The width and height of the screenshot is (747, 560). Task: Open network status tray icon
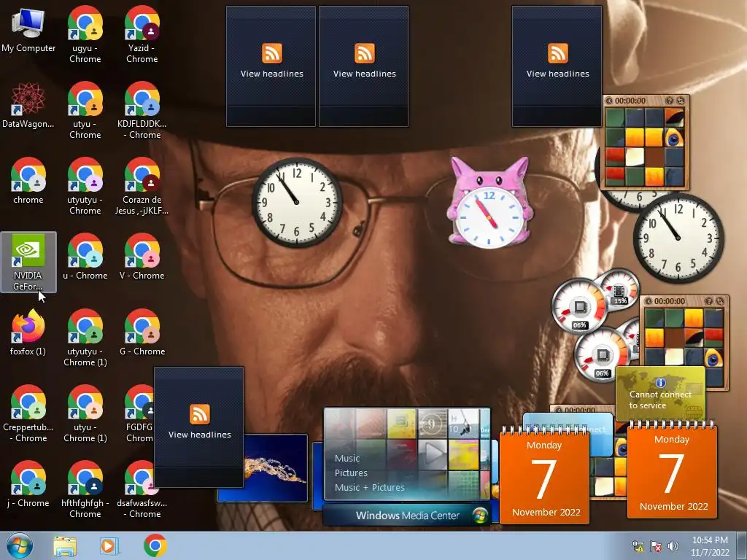[638, 546]
